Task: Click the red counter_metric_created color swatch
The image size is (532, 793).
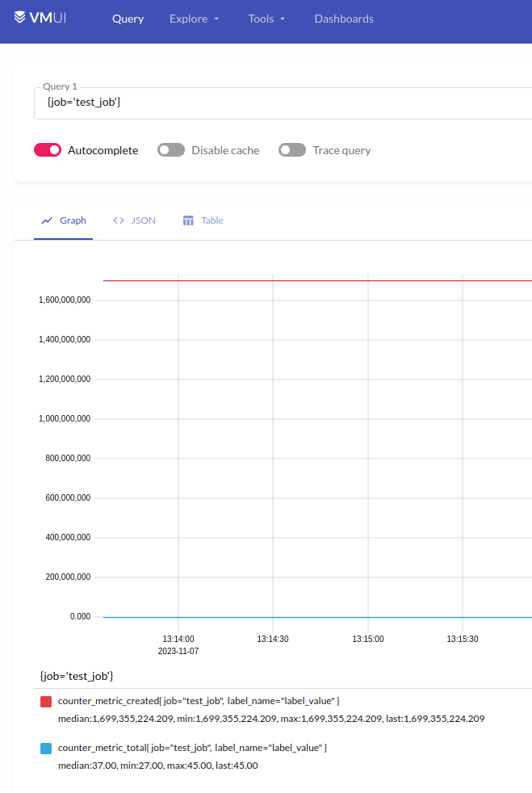Action: coord(46,702)
